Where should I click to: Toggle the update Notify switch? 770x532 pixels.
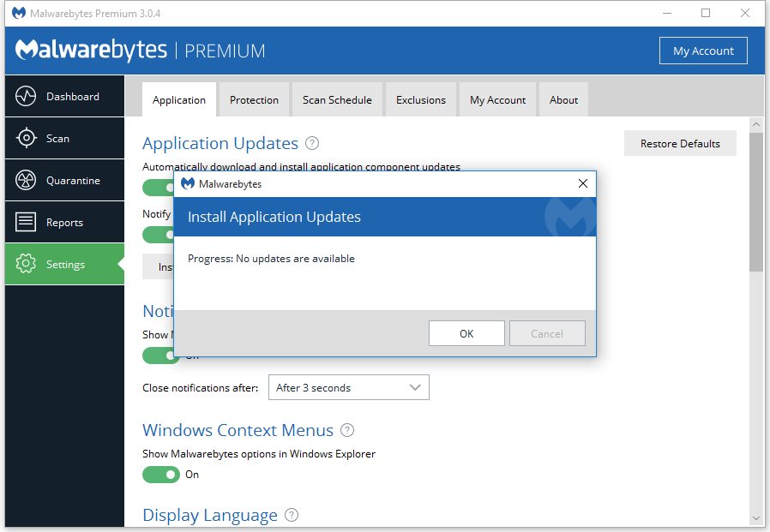(x=158, y=235)
